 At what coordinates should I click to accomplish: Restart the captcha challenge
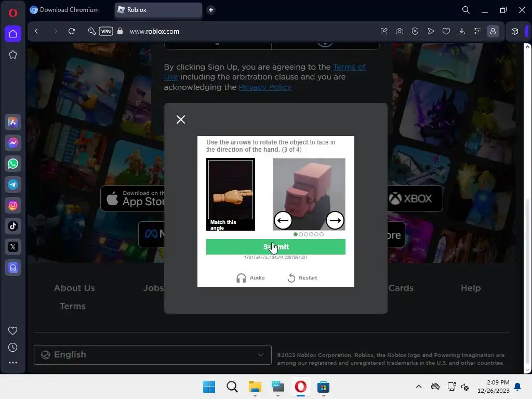click(302, 278)
